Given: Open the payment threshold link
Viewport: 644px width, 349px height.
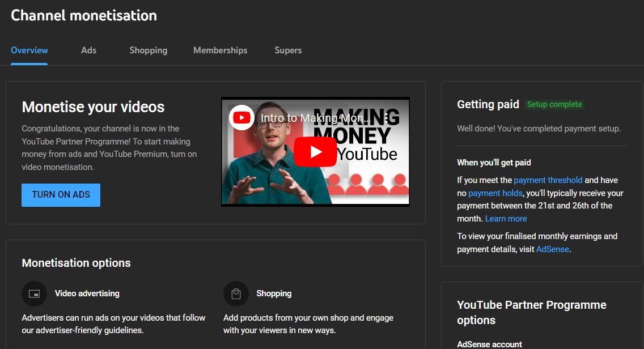Looking at the screenshot, I should tap(548, 180).
